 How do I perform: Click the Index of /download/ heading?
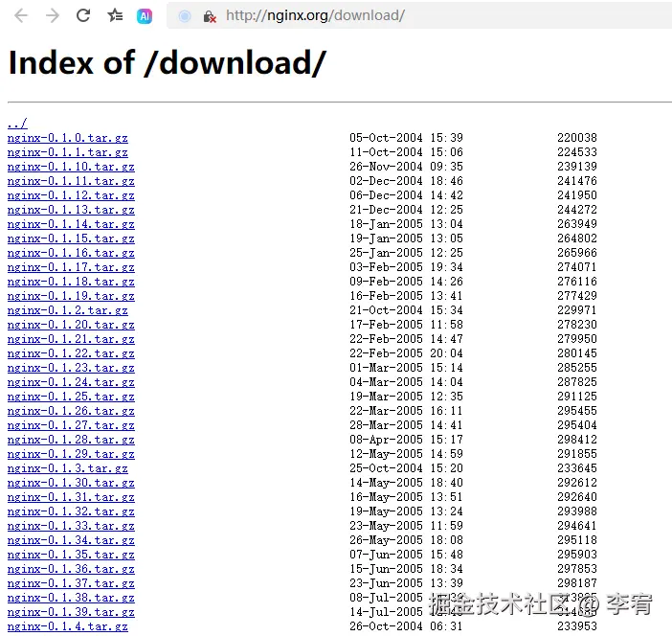coord(168,63)
